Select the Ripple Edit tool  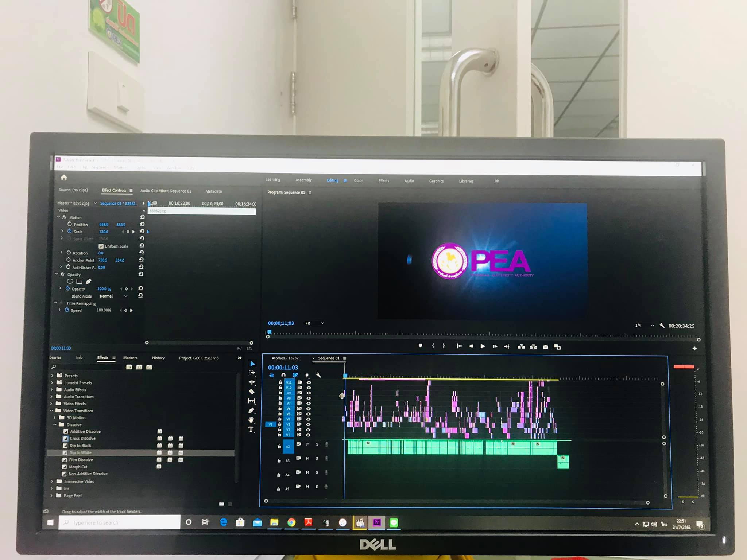point(252,382)
